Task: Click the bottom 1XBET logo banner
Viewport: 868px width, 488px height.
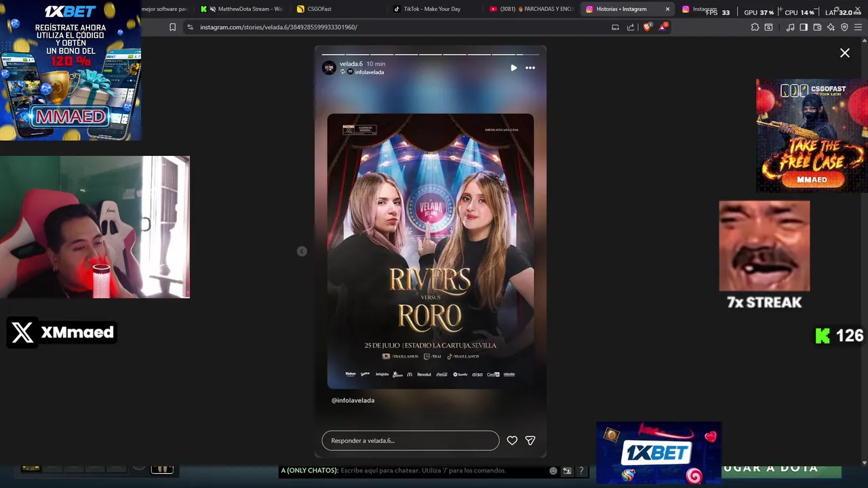Action: point(658,453)
